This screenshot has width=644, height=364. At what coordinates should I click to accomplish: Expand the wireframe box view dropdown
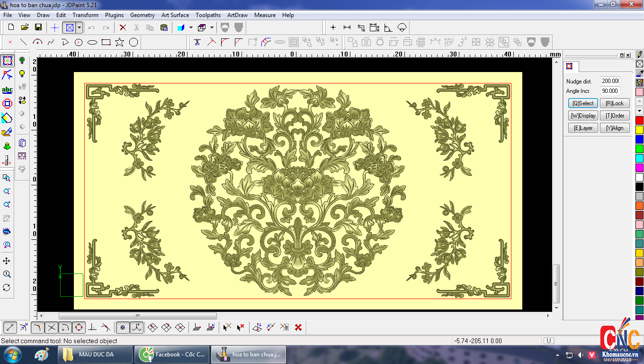[212, 27]
